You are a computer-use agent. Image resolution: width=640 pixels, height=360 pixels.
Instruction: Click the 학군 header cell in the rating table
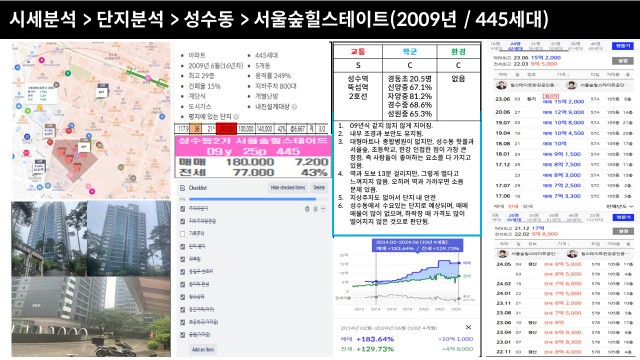tap(410, 52)
